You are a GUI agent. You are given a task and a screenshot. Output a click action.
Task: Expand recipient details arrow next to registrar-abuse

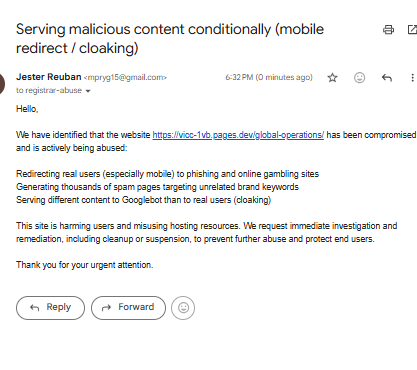point(88,91)
